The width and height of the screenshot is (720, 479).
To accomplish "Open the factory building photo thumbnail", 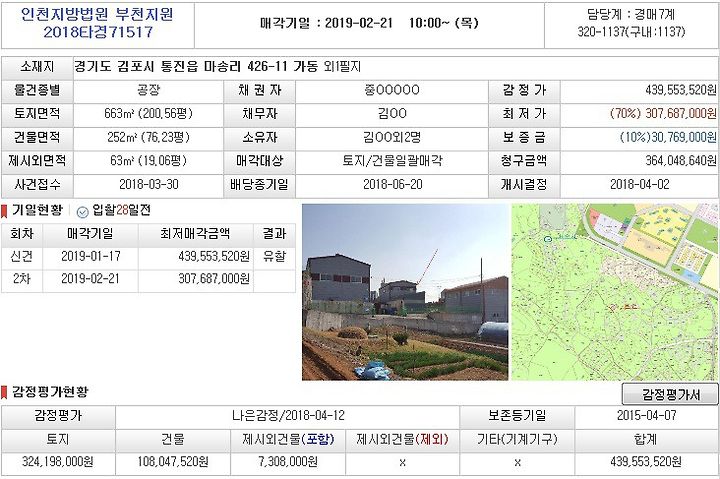I will coord(405,292).
